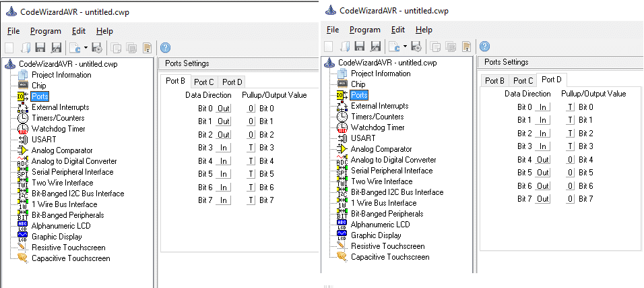The height and width of the screenshot is (288, 644).
Task: Click blue Help question icon in Port B window
Action: tap(165, 48)
